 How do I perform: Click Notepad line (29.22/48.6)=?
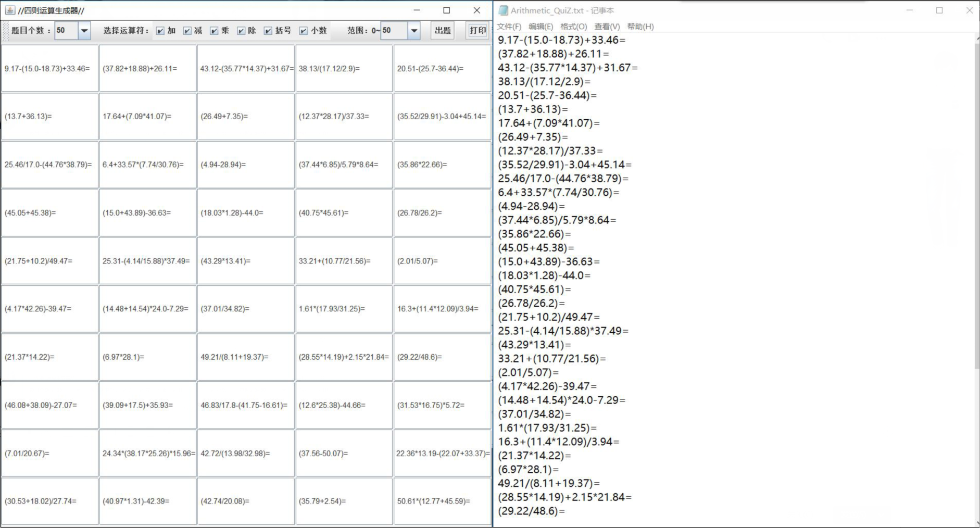tap(531, 511)
